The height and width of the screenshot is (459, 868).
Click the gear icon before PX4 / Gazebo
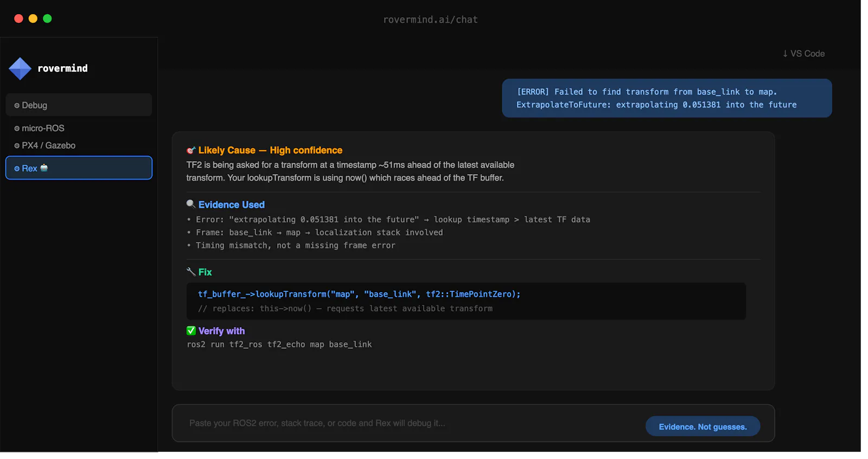point(17,146)
